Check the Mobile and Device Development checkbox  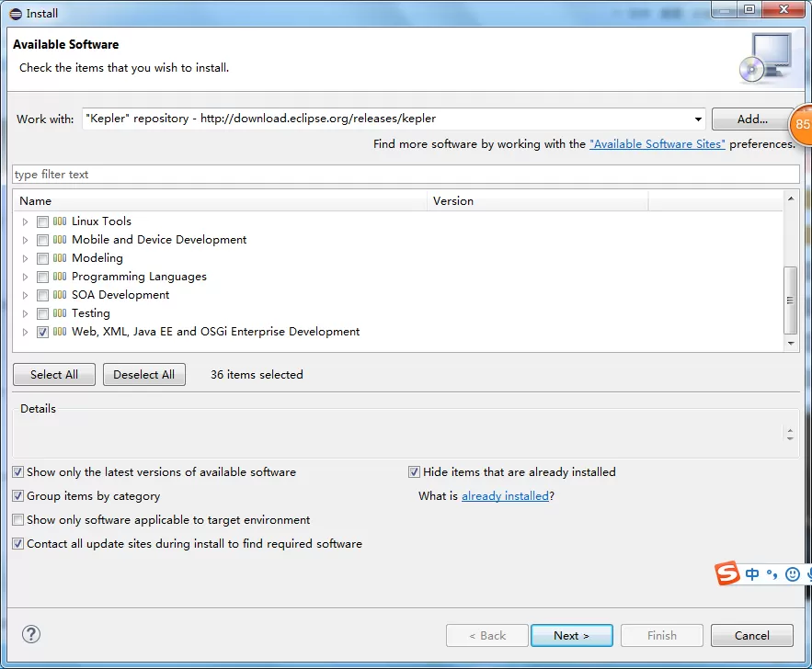pyautogui.click(x=42, y=240)
